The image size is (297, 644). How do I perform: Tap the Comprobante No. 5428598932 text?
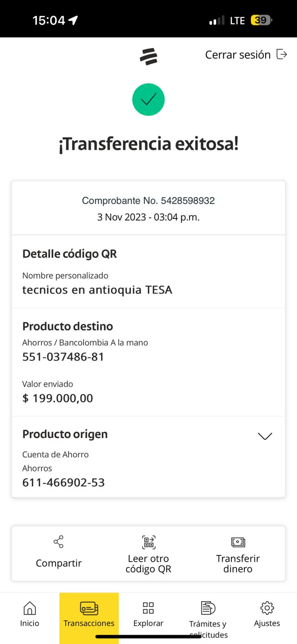click(148, 200)
